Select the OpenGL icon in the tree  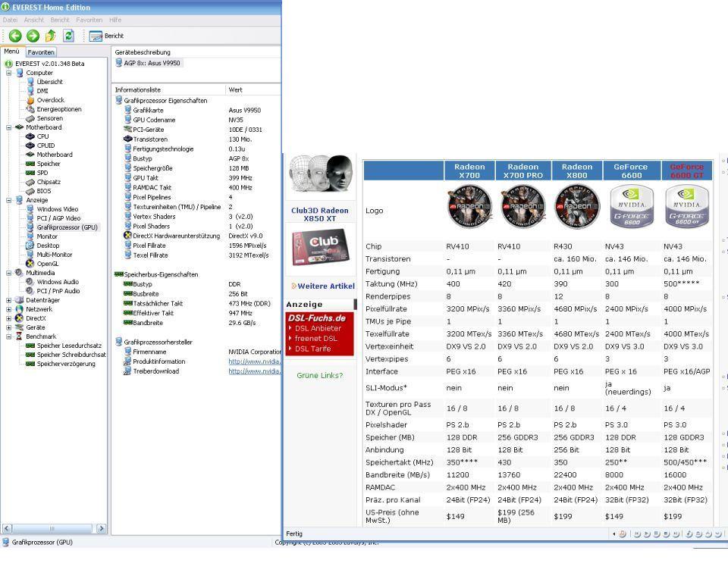[30, 264]
